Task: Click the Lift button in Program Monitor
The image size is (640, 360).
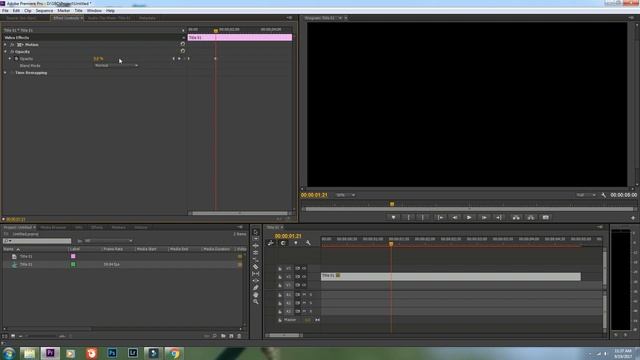Action: point(516,218)
